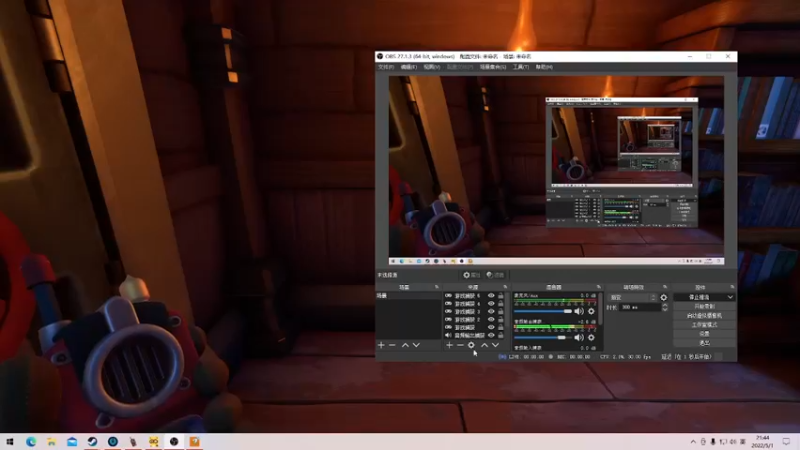
Task: Open the 场景集合(S) menu
Action: [493, 67]
